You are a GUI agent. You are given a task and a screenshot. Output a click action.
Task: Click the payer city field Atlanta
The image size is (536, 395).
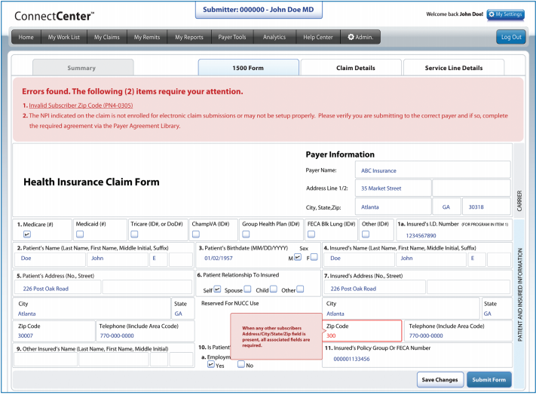[x=393, y=207]
